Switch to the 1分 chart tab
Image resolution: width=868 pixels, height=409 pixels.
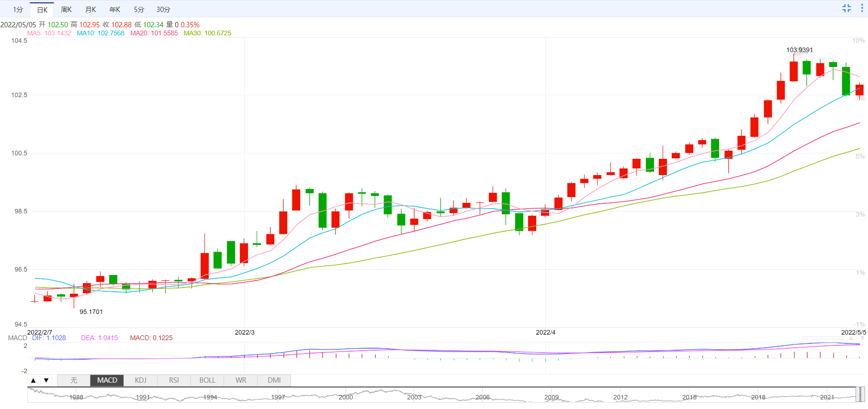18,10
